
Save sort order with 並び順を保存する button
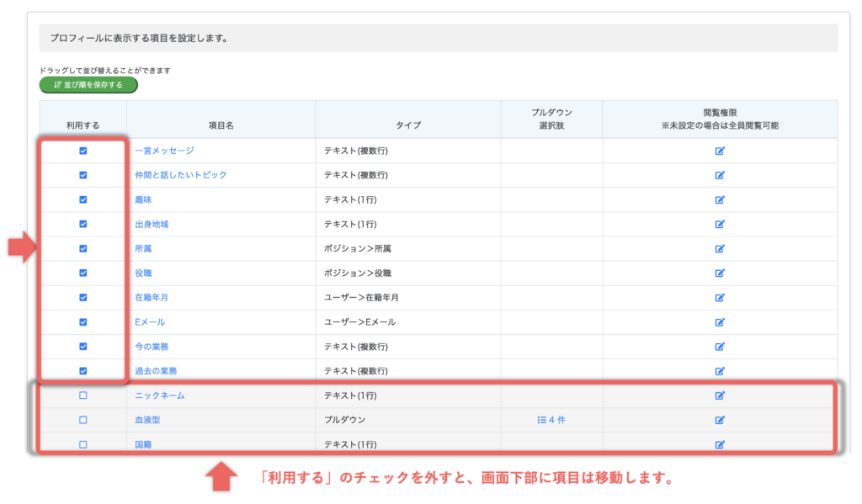click(x=88, y=85)
